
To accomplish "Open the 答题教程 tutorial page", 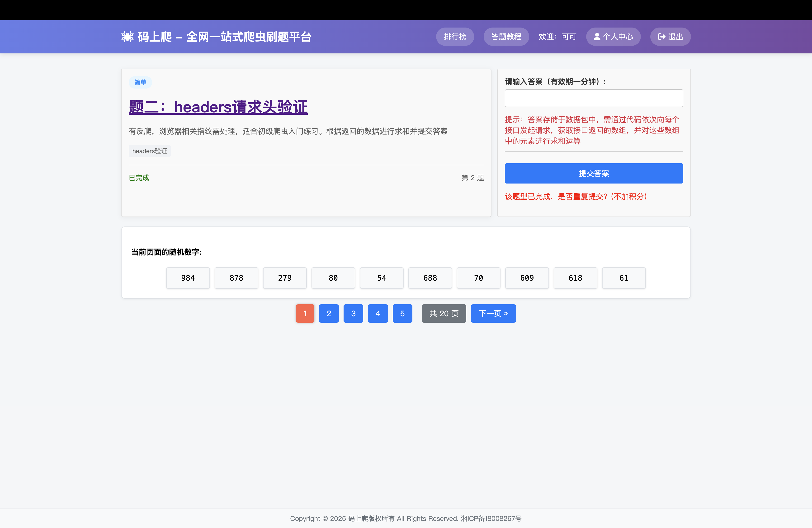I will click(x=506, y=37).
